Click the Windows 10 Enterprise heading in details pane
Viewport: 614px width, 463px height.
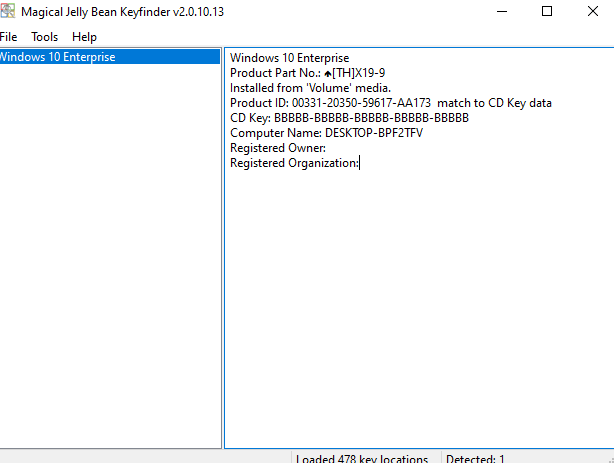289,58
